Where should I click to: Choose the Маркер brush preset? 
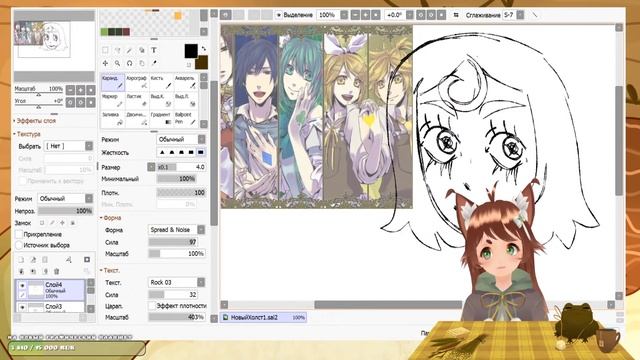click(x=113, y=100)
